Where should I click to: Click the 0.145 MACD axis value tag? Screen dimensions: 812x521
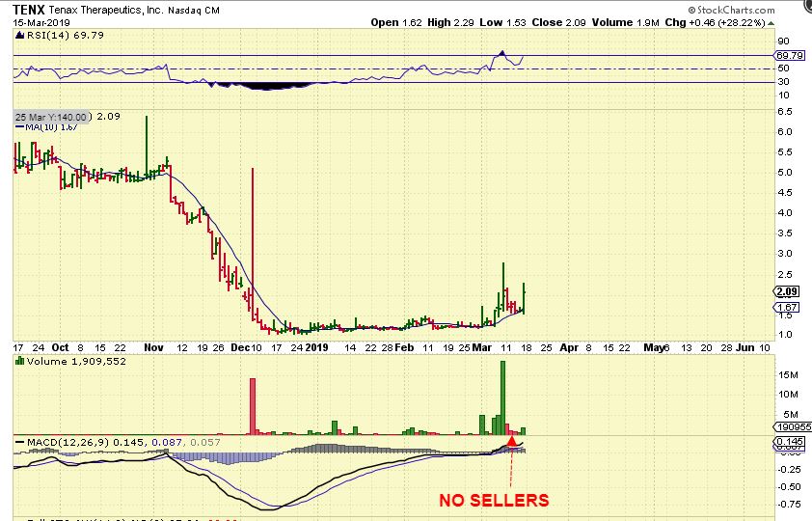pos(789,442)
